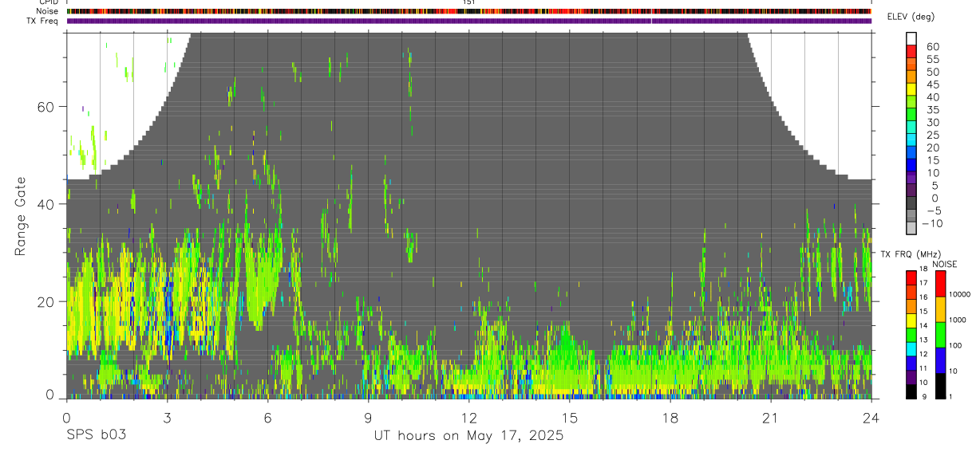Click the x-axis tick label '24'
The image size is (980, 452).
tap(871, 418)
